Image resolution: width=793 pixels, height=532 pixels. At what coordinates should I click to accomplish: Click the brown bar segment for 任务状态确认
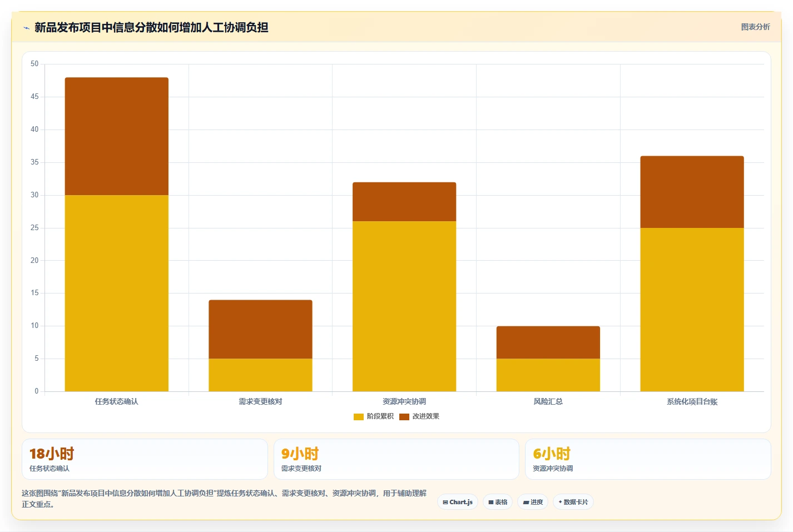coord(117,136)
